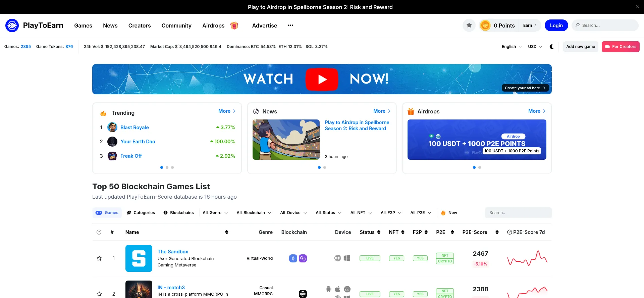Expand the All-Blockchain filter dropdown
Screen dimensions: 644x298
tap(254, 213)
